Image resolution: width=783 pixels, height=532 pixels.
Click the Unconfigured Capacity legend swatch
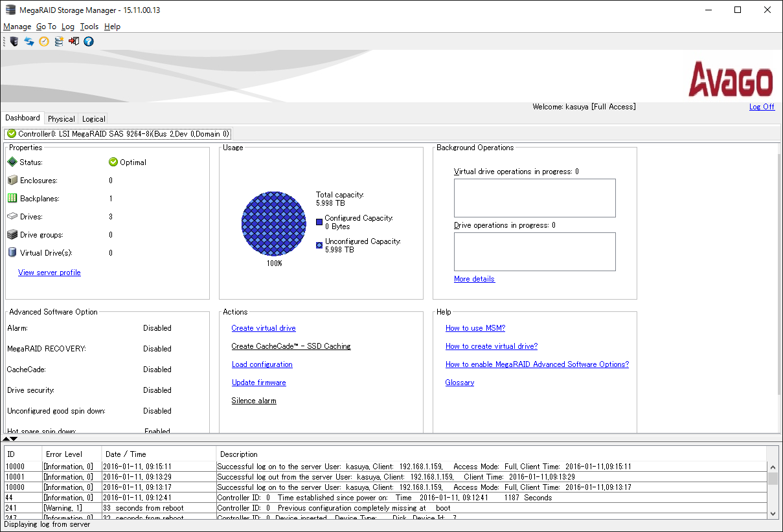(x=319, y=245)
